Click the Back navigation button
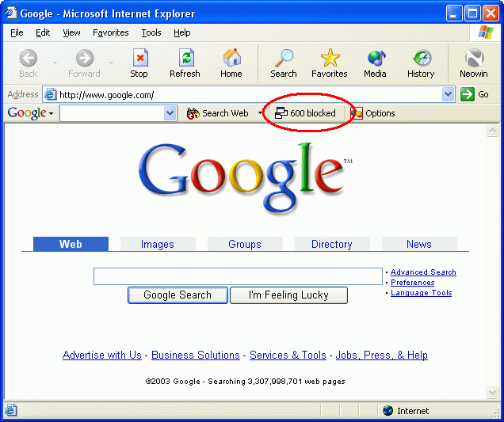Screen dimensions: 504x422 [29, 63]
